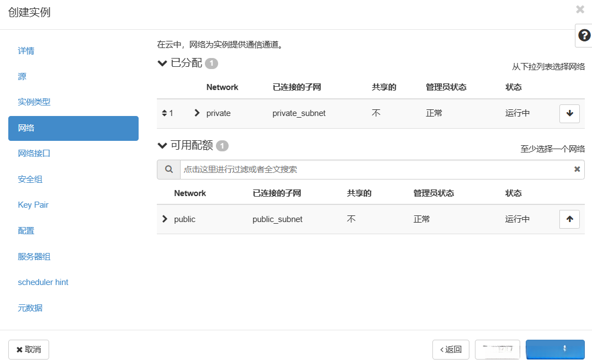Click the reorder handle on the private row
Viewport: 592px width, 364px height.
[x=164, y=113]
